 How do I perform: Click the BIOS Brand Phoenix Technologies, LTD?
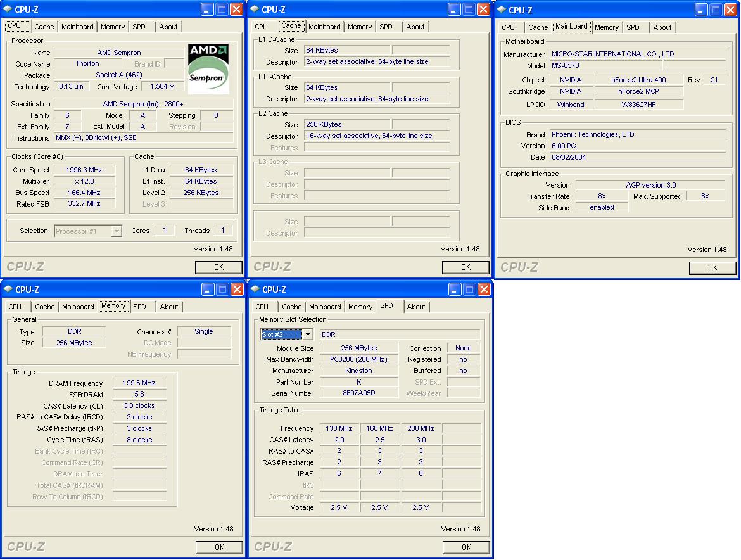click(638, 135)
